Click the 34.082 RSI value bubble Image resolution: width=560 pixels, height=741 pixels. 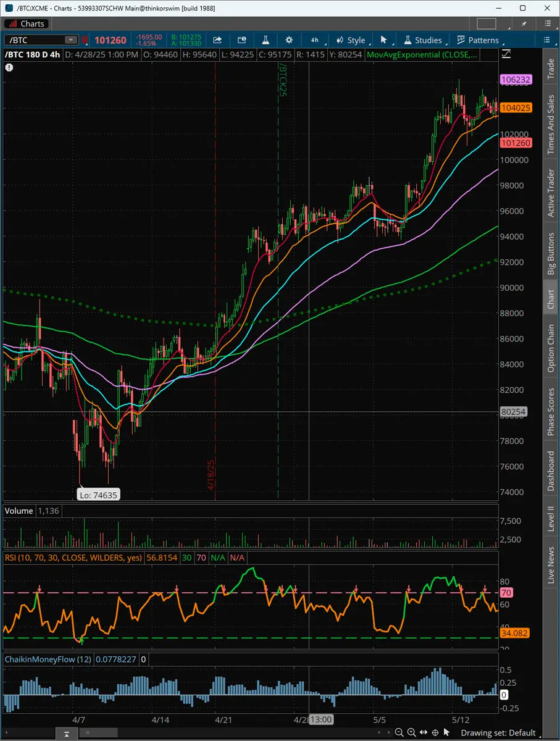514,633
